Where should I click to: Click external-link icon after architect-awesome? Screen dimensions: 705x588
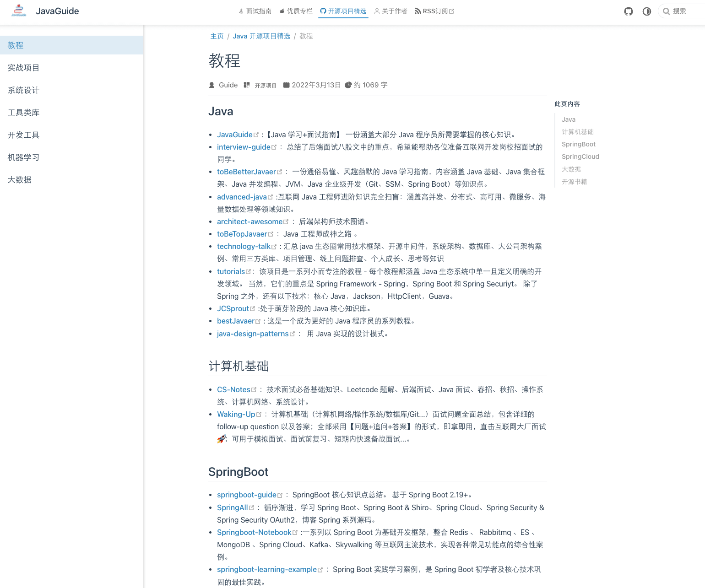pos(286,222)
